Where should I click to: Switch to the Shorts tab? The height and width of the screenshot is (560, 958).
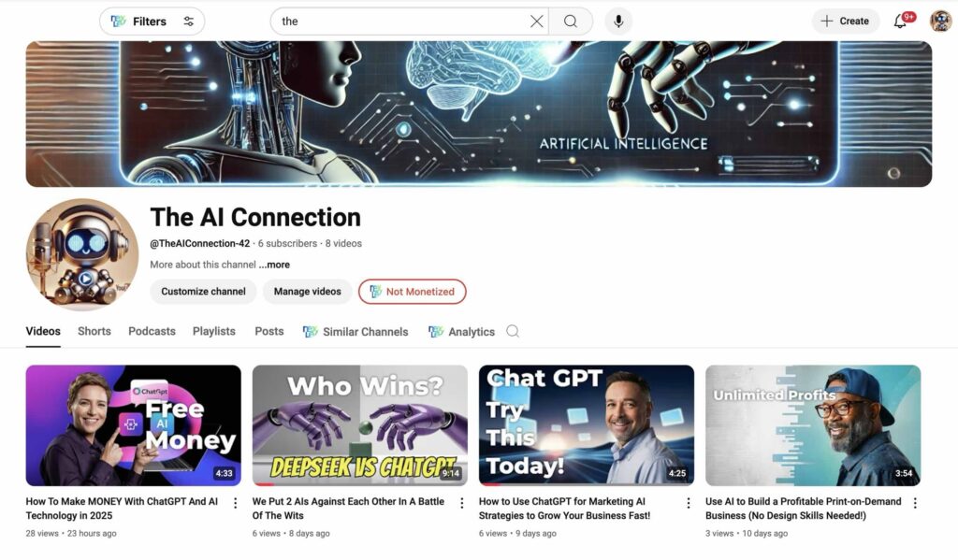point(94,331)
